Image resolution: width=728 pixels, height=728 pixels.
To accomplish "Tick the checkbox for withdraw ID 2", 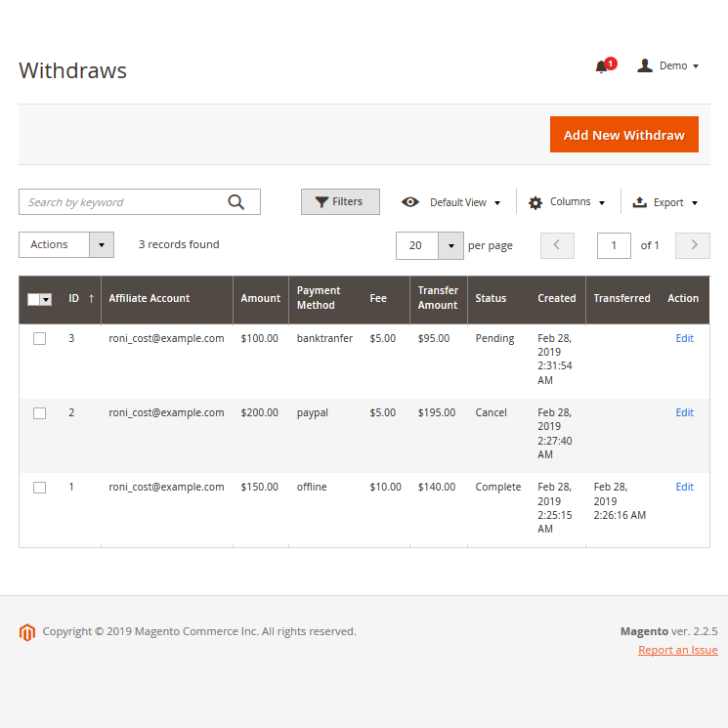I will point(39,413).
